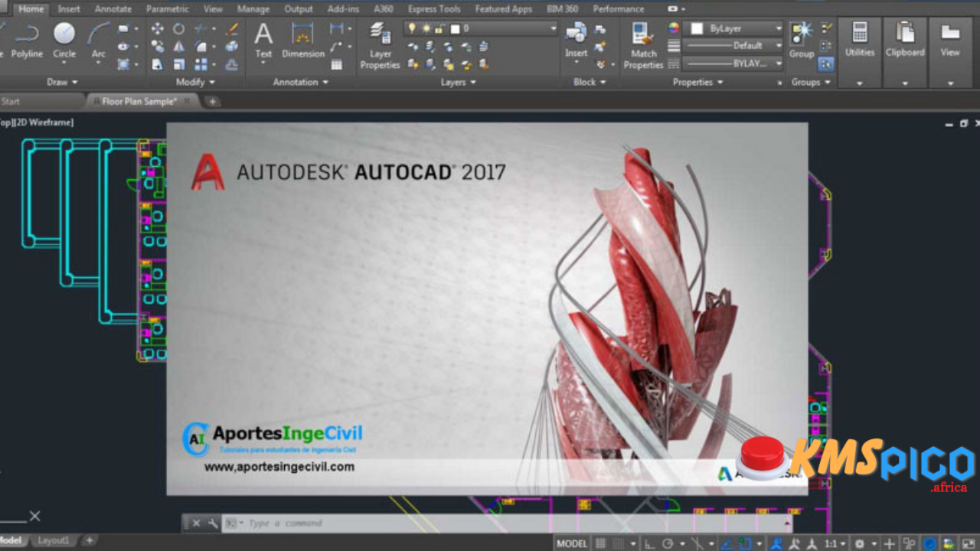Activate the Stretch tool in Modify panel

click(x=157, y=64)
